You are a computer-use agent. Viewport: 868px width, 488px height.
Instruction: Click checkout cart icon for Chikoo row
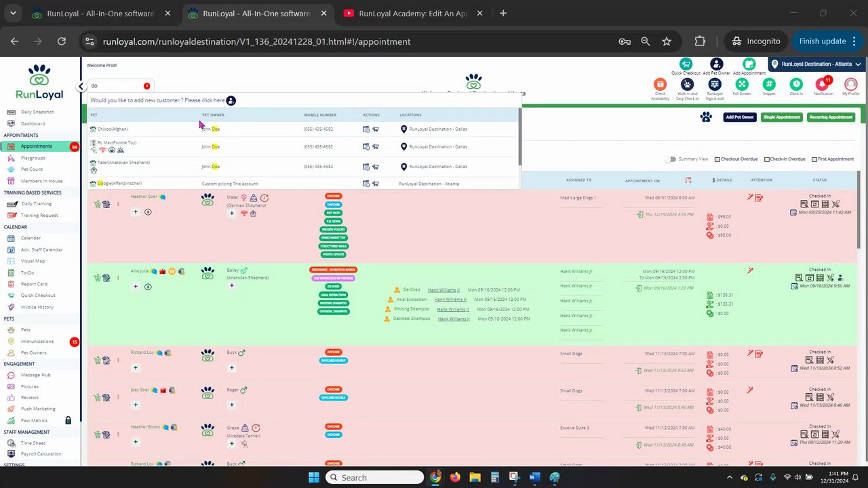[x=375, y=129]
